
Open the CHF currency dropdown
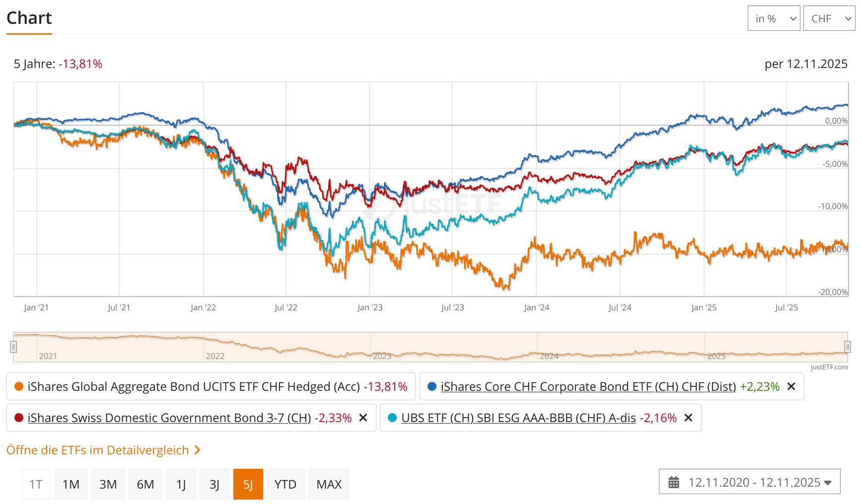click(829, 18)
